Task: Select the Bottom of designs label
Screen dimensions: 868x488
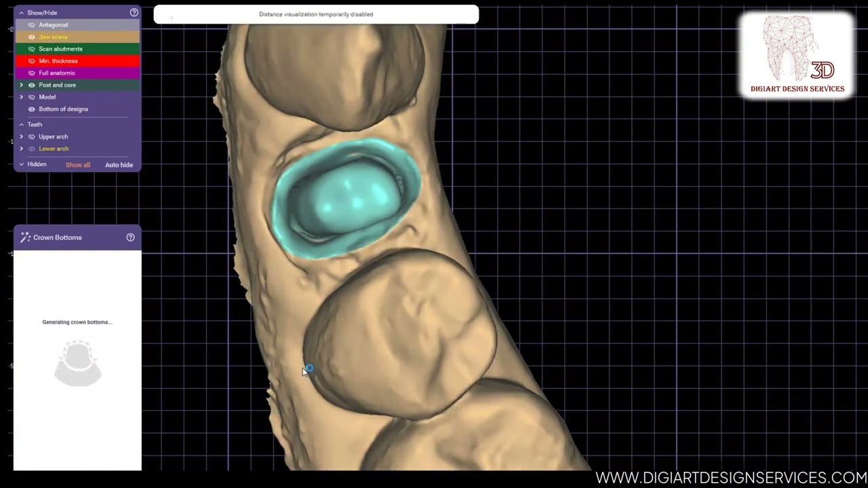Action: (x=63, y=109)
